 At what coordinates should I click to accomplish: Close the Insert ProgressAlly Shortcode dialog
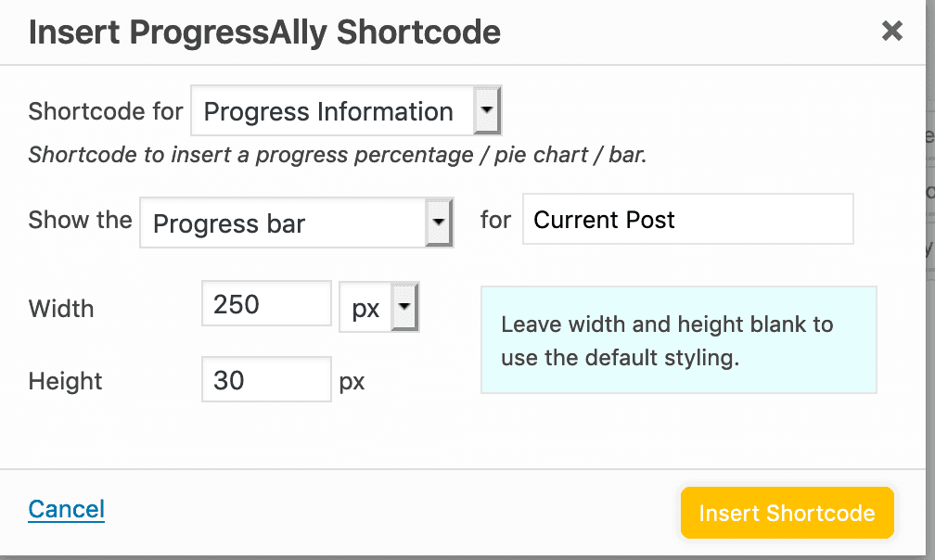tap(891, 31)
